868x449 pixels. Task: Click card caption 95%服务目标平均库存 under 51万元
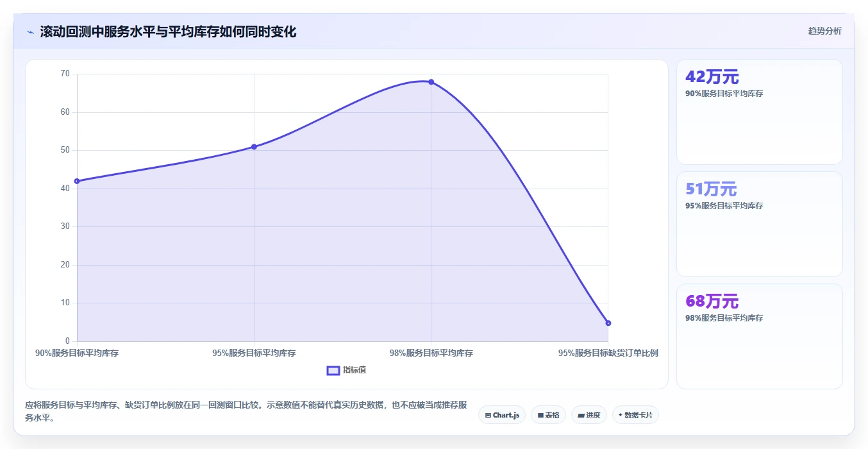click(724, 206)
